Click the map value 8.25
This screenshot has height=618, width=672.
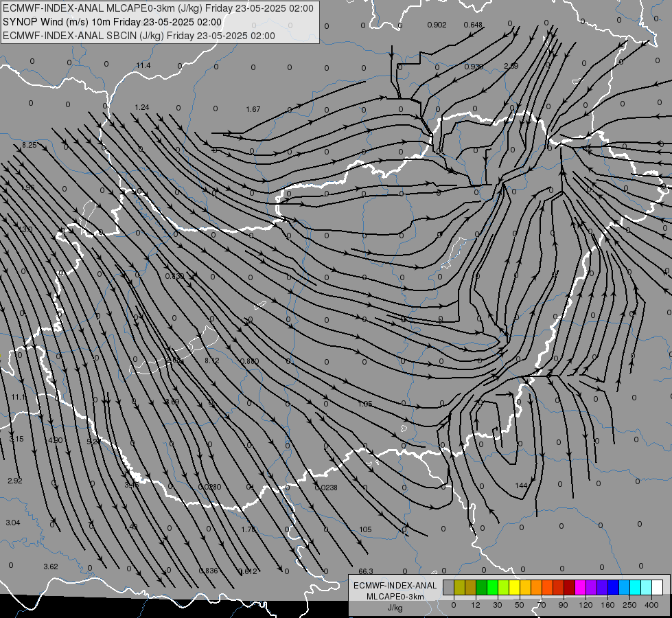30,146
